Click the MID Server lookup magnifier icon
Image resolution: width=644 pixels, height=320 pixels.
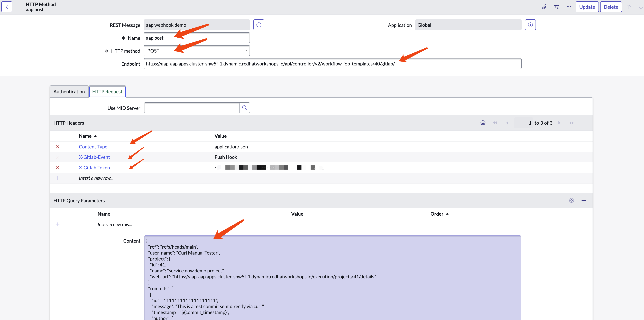click(244, 108)
